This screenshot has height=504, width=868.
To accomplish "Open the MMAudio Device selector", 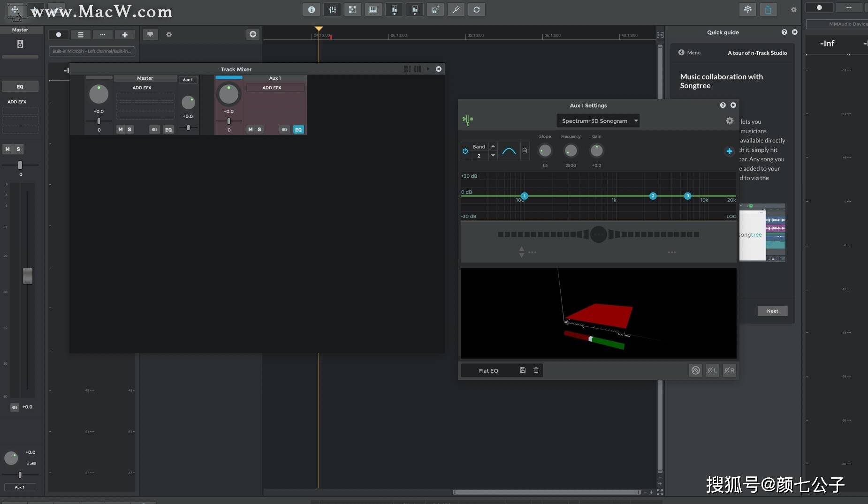I will (x=838, y=24).
